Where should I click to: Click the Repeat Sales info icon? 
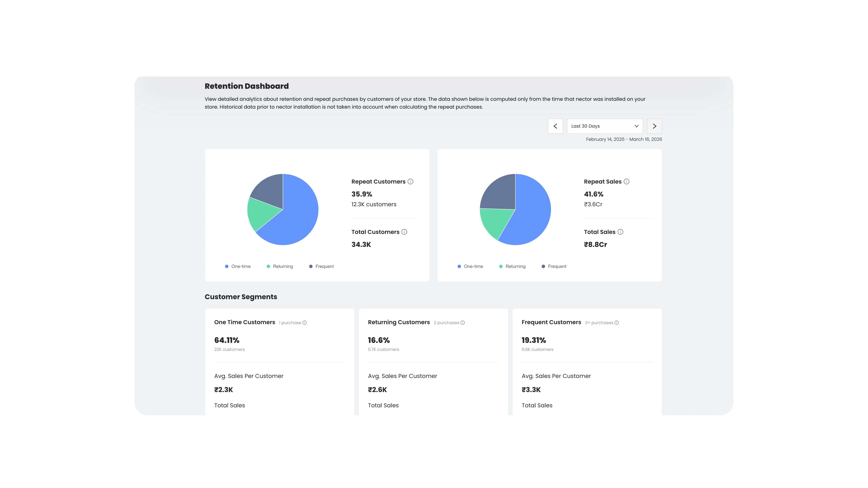[627, 181]
